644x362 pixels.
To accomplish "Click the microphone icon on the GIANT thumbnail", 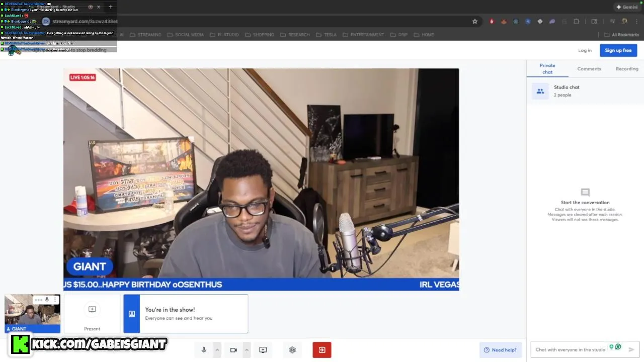I will click(47, 300).
